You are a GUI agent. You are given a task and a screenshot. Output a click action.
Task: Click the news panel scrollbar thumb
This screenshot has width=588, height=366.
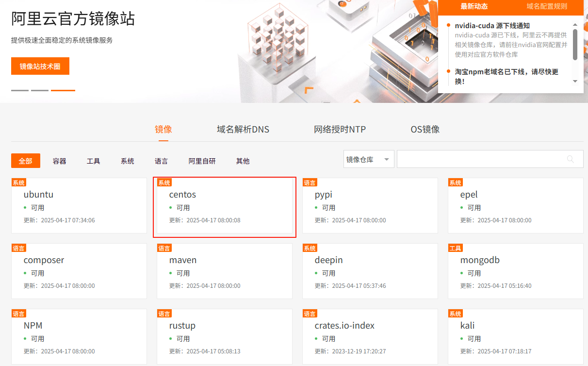click(575, 44)
